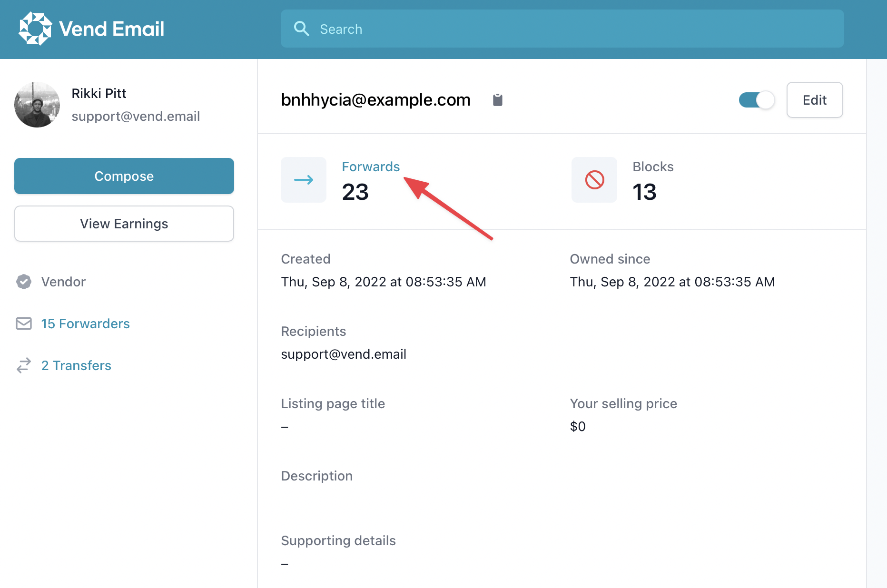Click the Forwards arrow icon tile

304,180
